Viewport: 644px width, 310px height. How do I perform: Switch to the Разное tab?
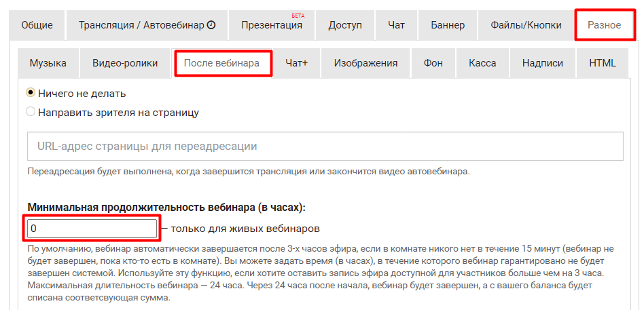pyautogui.click(x=603, y=25)
